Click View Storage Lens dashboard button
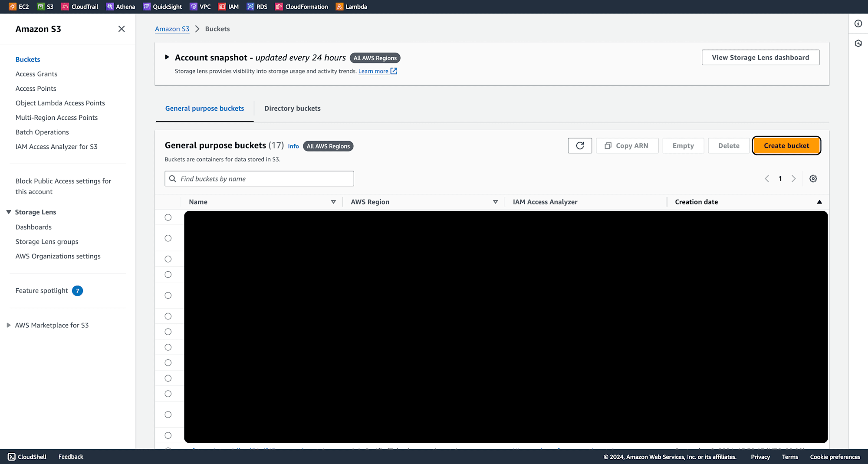Viewport: 868px width, 464px height. (760, 57)
